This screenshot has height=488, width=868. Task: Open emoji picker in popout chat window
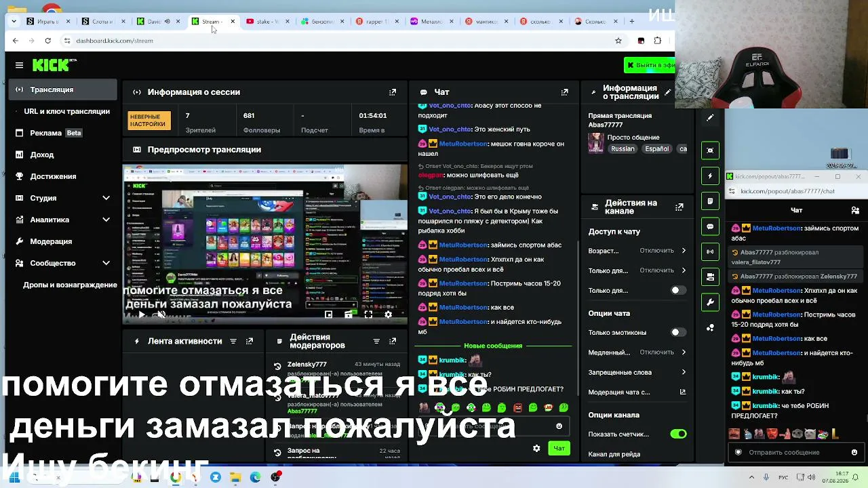point(854,452)
